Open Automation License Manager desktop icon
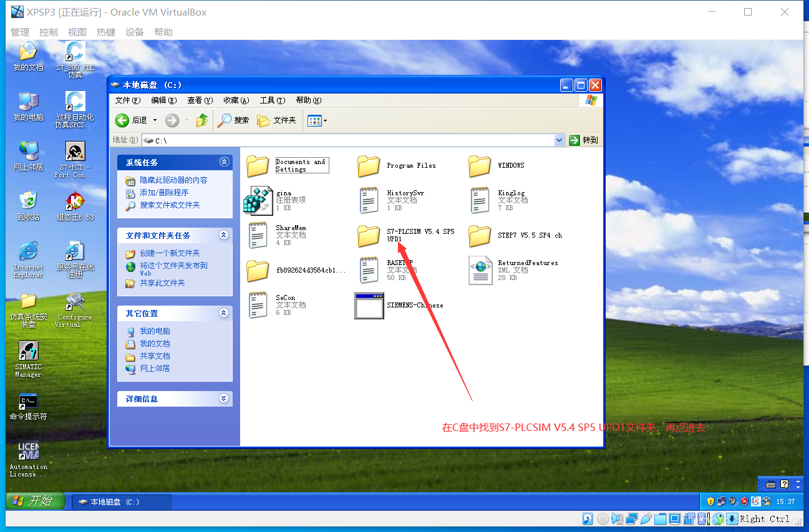This screenshot has height=532, width=809. coord(28,459)
